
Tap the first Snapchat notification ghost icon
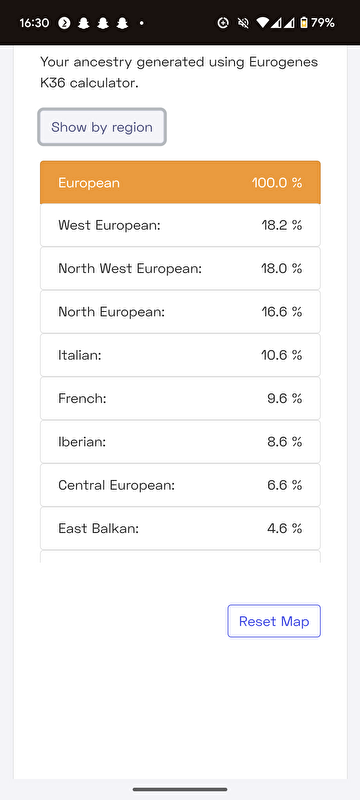(84, 23)
